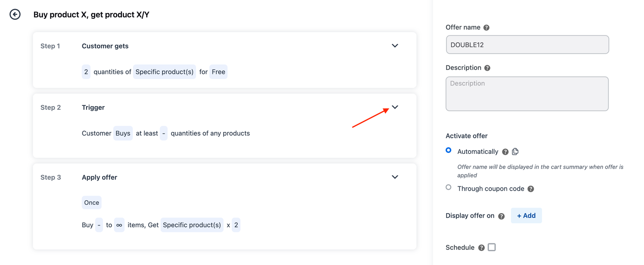Open help tooltip beside Automatically option
The height and width of the screenshot is (265, 644).
[505, 152]
